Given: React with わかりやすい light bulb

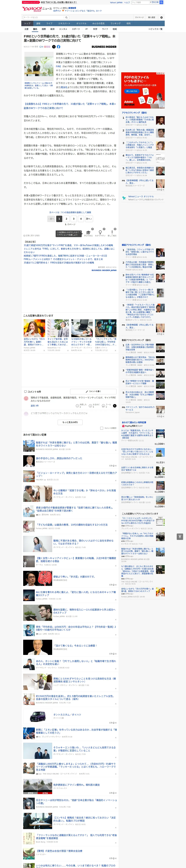Looking at the screenshot, I should tap(100, 232).
